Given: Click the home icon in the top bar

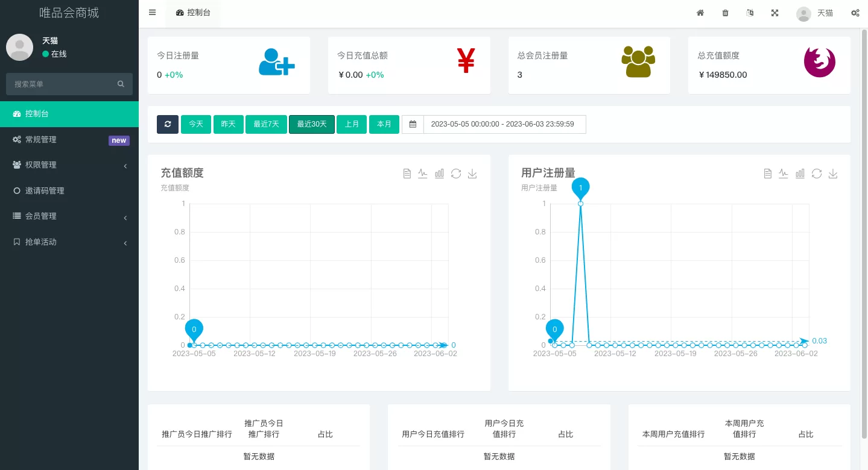Looking at the screenshot, I should pos(700,13).
